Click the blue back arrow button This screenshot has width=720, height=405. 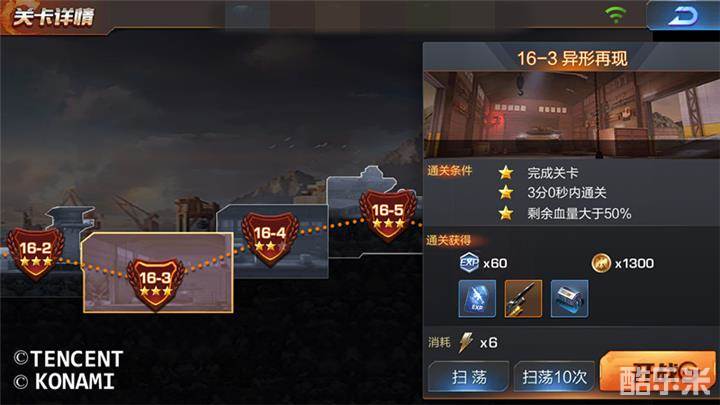[683, 16]
